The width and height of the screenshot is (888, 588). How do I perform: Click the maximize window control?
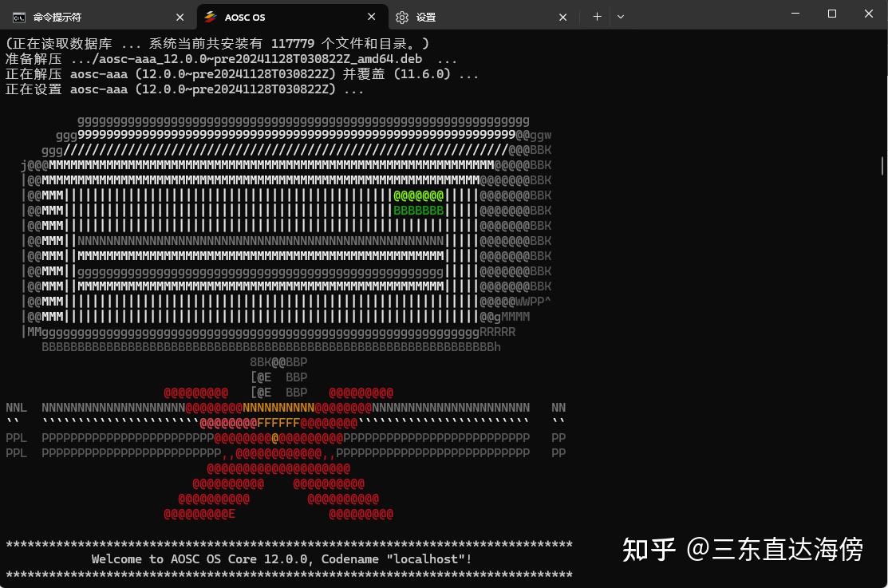coord(831,14)
